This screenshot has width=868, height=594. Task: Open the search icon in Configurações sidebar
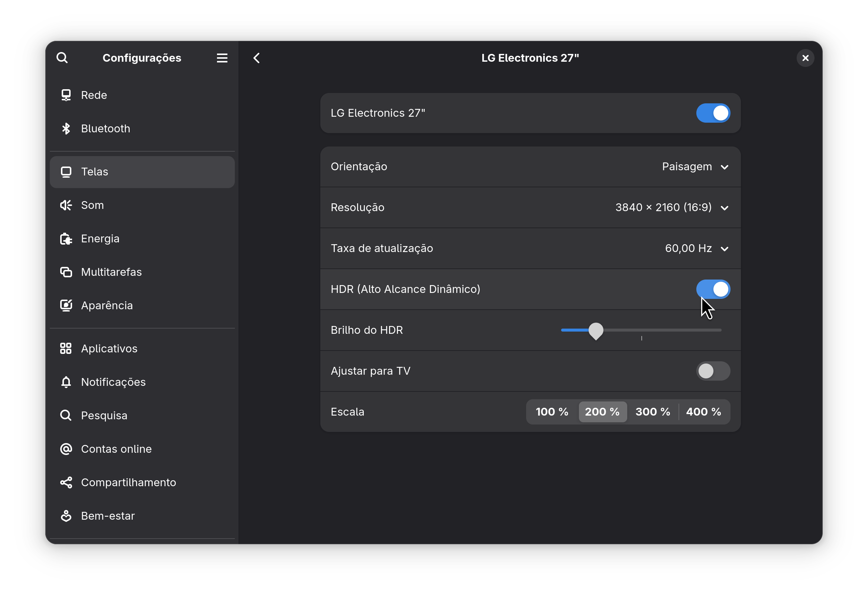pyautogui.click(x=62, y=58)
